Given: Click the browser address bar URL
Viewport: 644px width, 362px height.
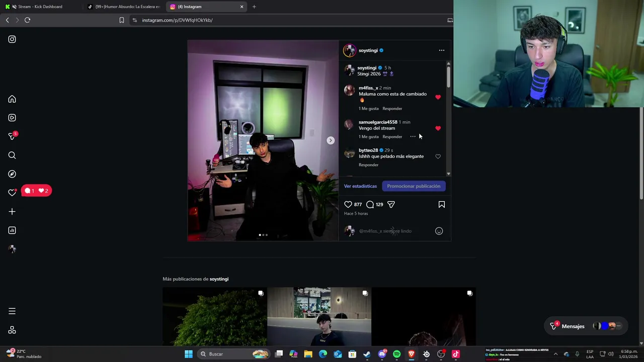Looking at the screenshot, I should tap(177, 20).
